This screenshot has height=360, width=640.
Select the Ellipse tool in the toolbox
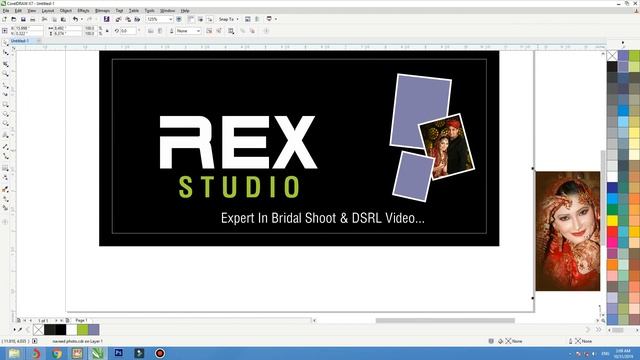[5, 114]
